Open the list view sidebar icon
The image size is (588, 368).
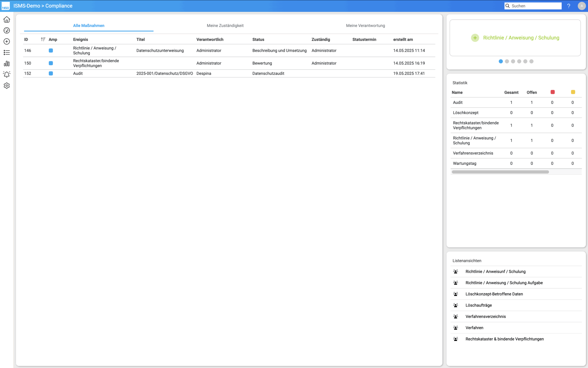point(7,53)
